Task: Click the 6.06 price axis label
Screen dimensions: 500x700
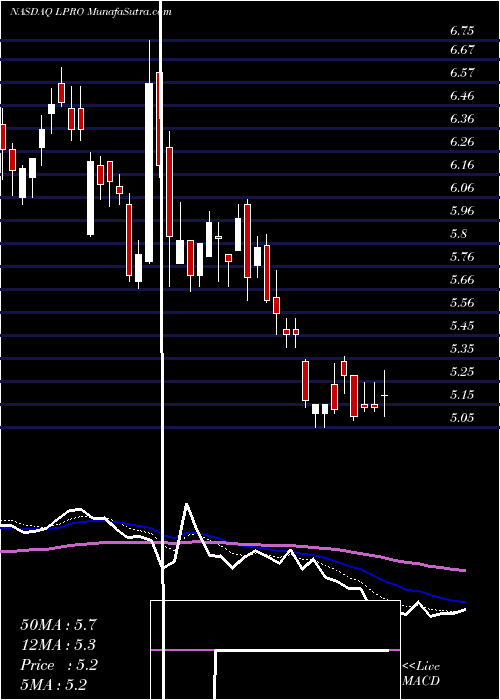Action: click(462, 188)
